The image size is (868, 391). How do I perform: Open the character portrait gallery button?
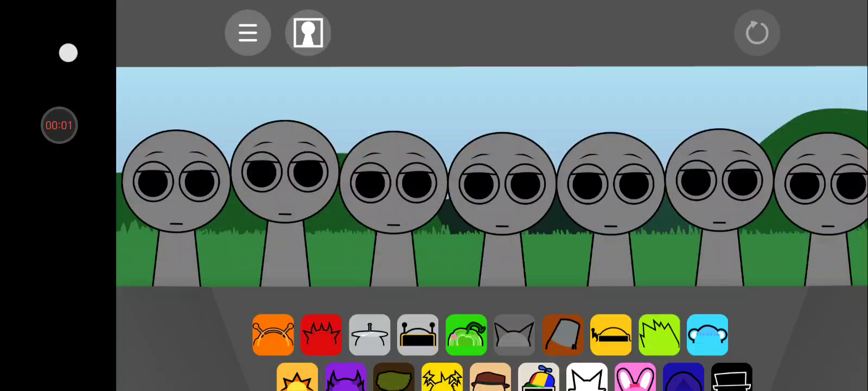(x=308, y=33)
